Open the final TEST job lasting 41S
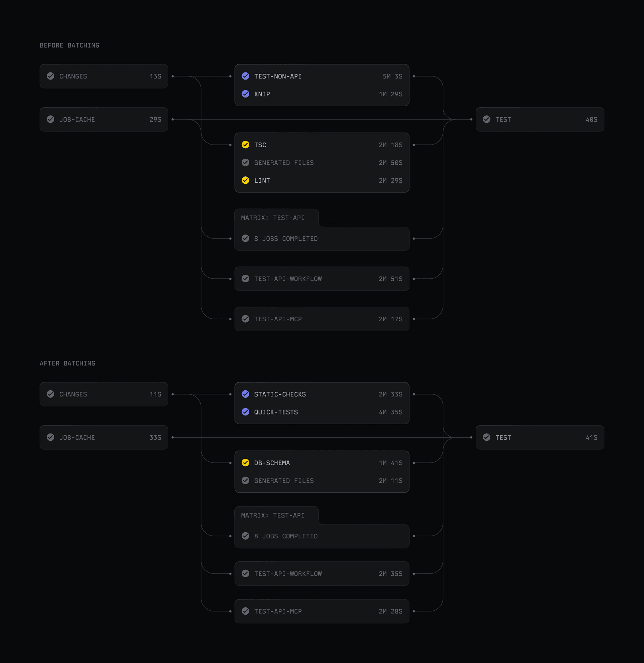This screenshot has height=663, width=644. pyautogui.click(x=540, y=437)
